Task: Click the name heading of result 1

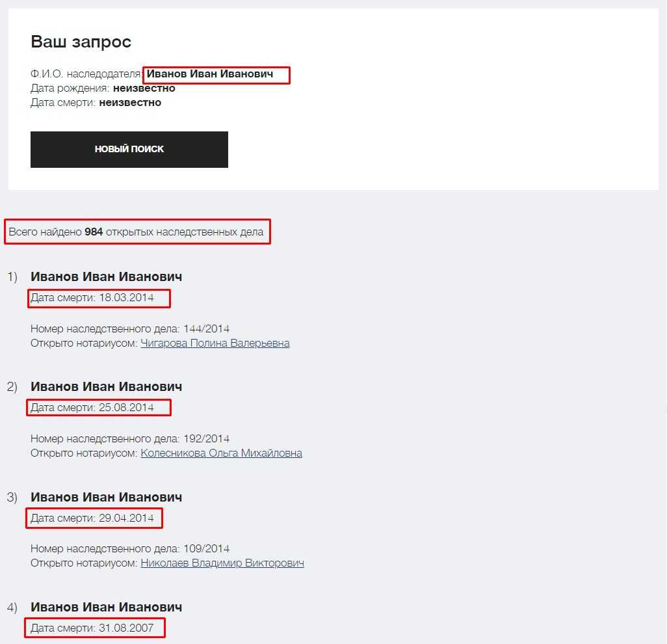Action: [x=106, y=276]
